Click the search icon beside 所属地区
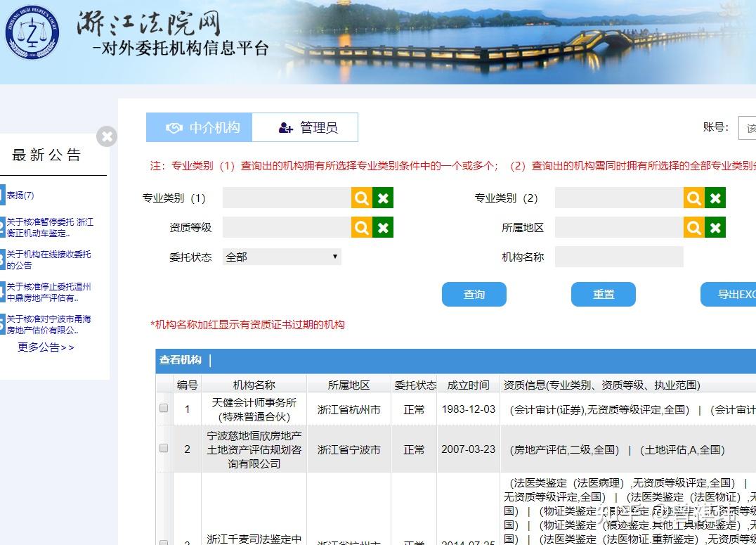This screenshot has height=545, width=756. tap(693, 227)
